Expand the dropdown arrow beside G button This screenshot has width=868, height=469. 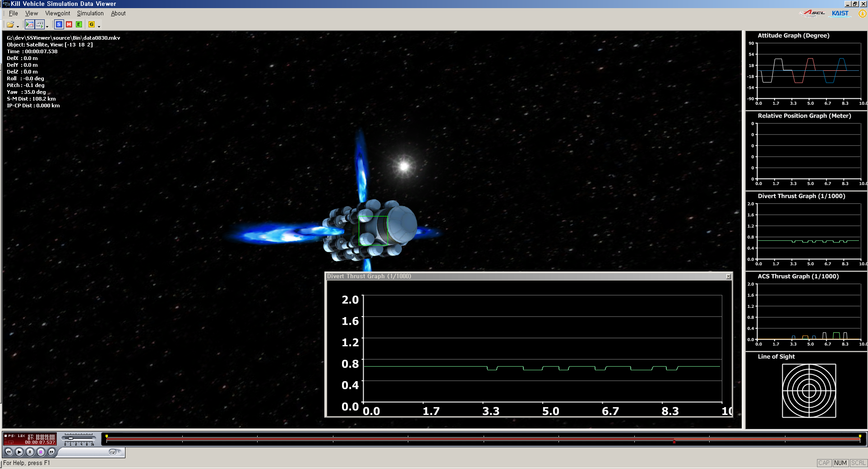point(99,26)
